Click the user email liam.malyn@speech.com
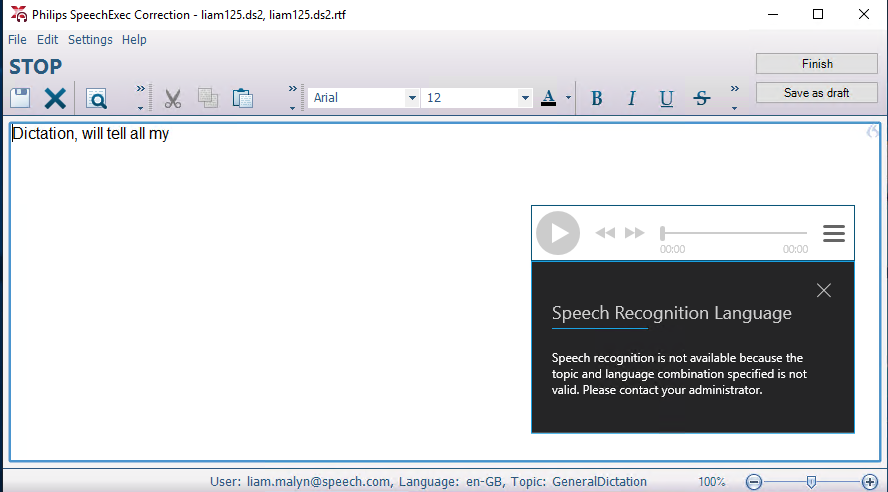This screenshot has width=888, height=492. pyautogui.click(x=318, y=482)
